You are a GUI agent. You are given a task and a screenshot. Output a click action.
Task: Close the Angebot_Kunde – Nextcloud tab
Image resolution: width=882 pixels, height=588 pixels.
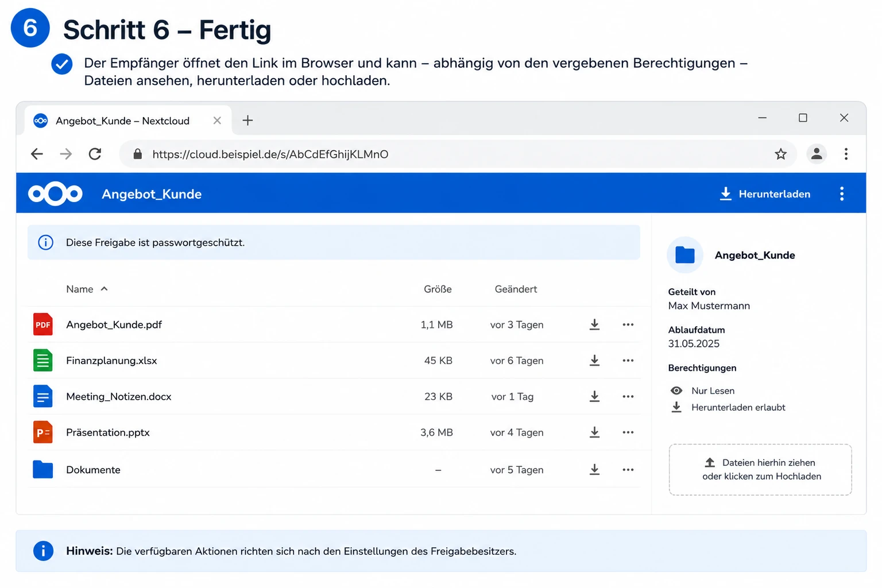[217, 121]
